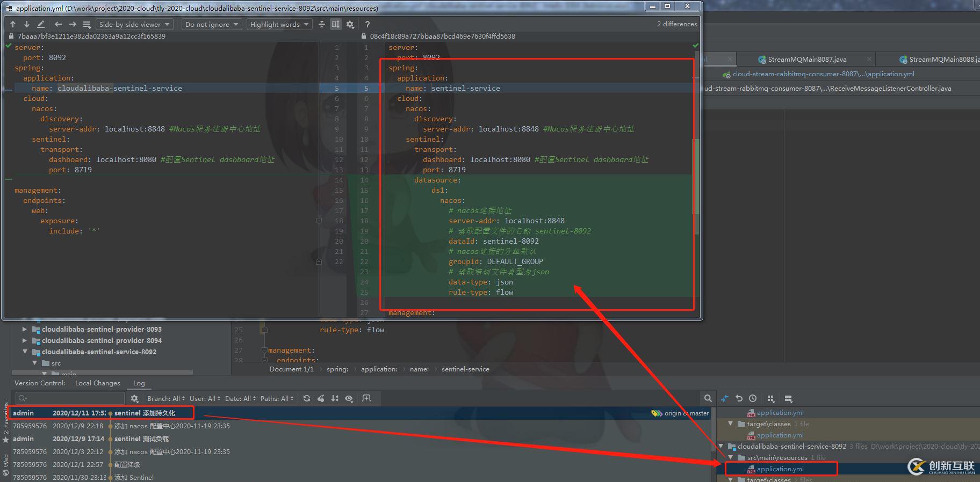Refresh the version control log
Viewport: 980px width, 482px height.
click(307, 398)
